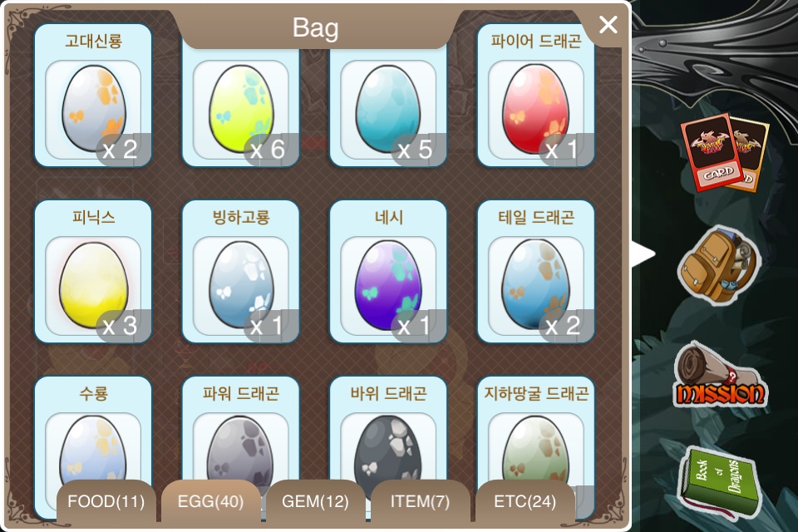This screenshot has width=798, height=532.
Task: Select the 바위 드래곤 dark egg
Action: point(388,438)
